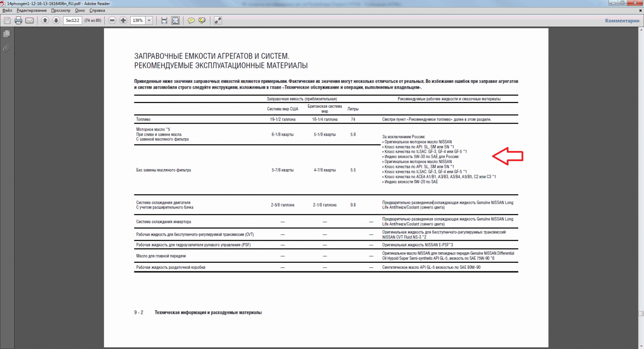This screenshot has width=644, height=349.
Task: Open the Редактирование menu
Action: pos(32,10)
